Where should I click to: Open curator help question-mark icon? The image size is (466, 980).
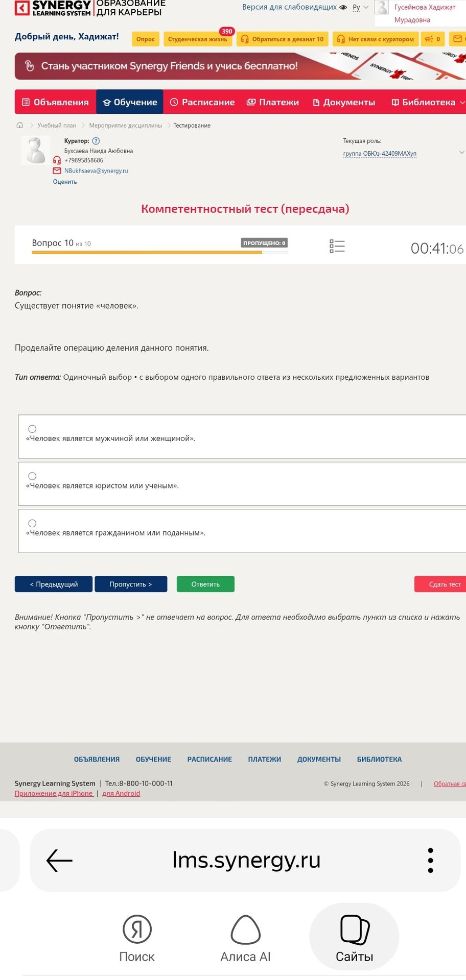coord(96,141)
